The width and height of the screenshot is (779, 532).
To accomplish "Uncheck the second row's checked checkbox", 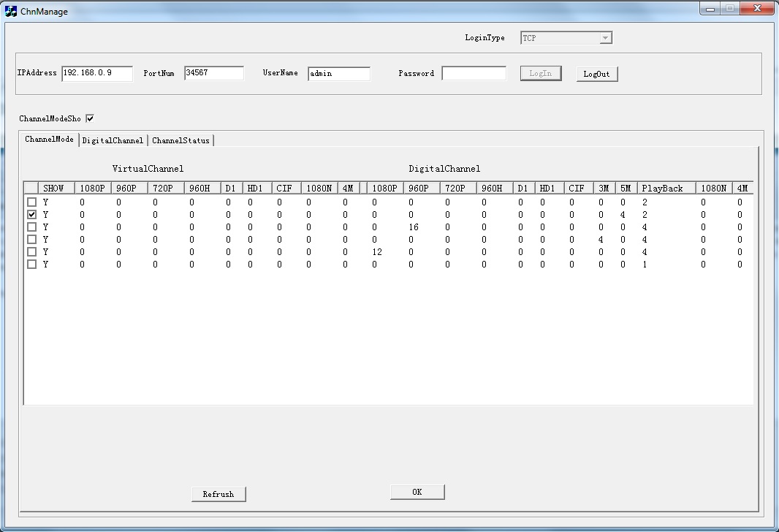I will [x=31, y=215].
